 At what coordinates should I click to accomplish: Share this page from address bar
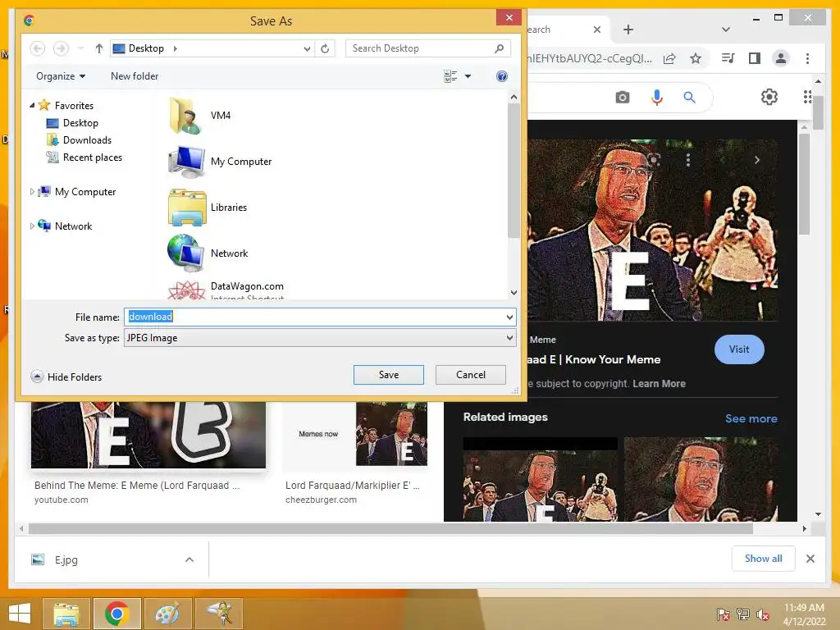(669, 58)
